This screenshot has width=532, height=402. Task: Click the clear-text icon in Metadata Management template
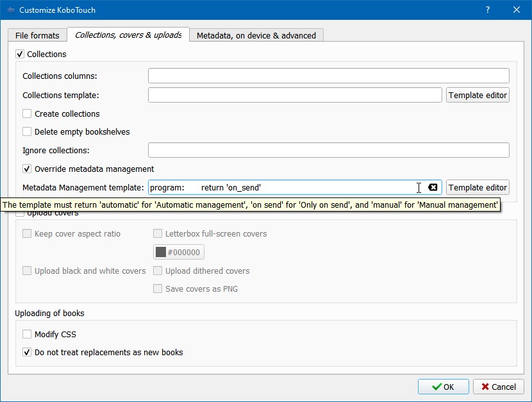coord(433,187)
